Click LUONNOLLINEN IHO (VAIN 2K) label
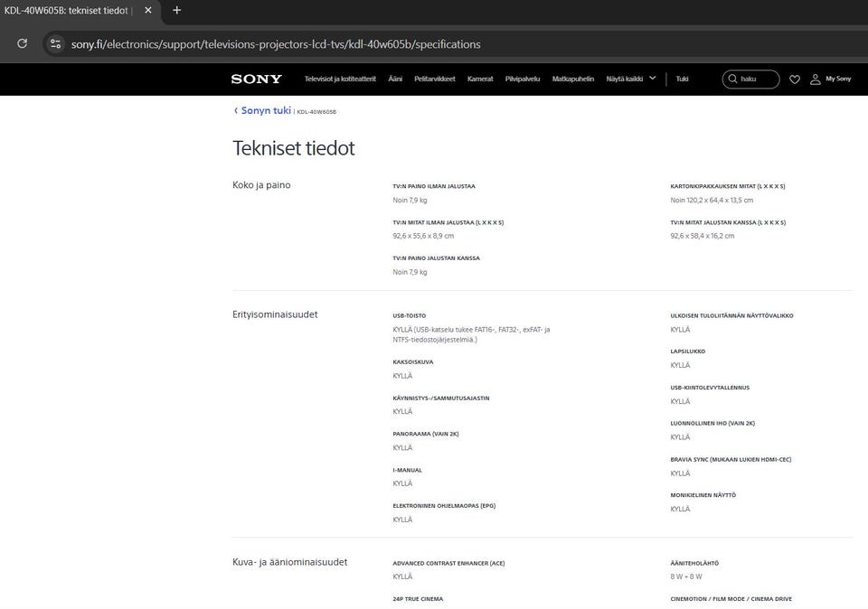The height and width of the screenshot is (609, 868). 712,424
